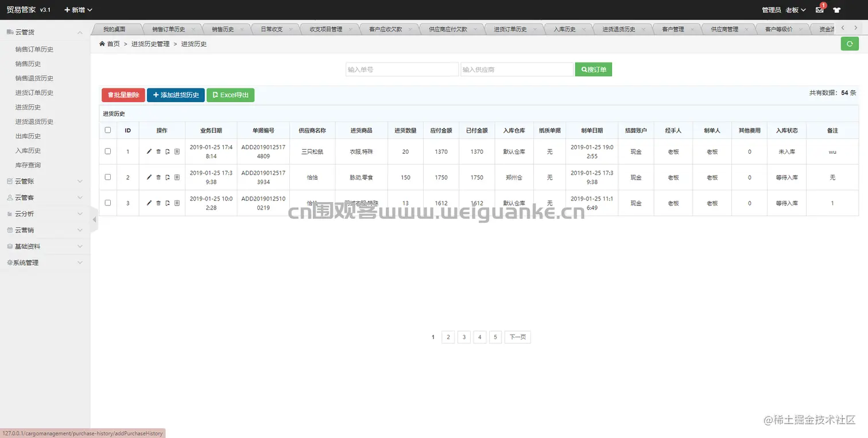Open row 3 detail list icon

(177, 203)
